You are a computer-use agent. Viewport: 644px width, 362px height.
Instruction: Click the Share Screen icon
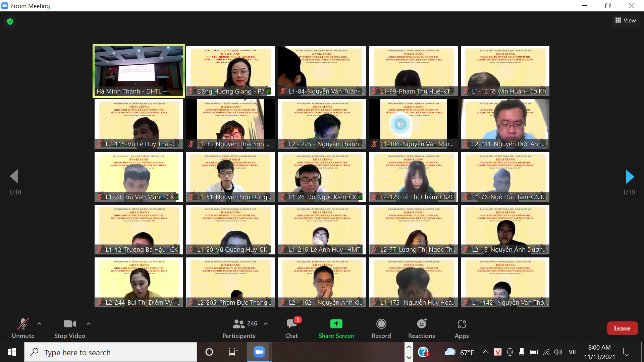(x=336, y=324)
